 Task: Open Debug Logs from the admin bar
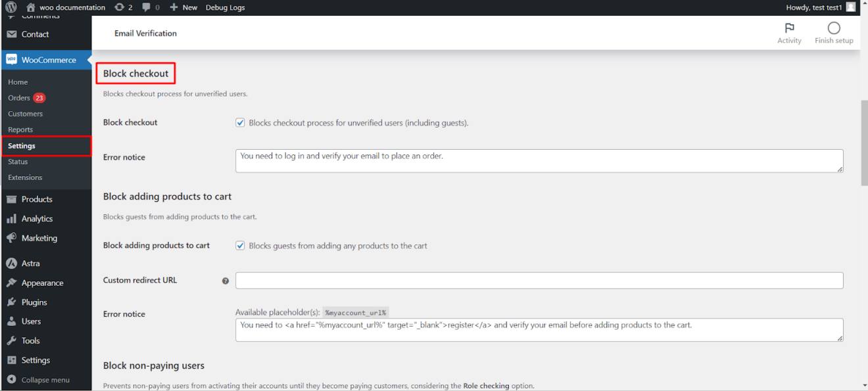point(226,7)
